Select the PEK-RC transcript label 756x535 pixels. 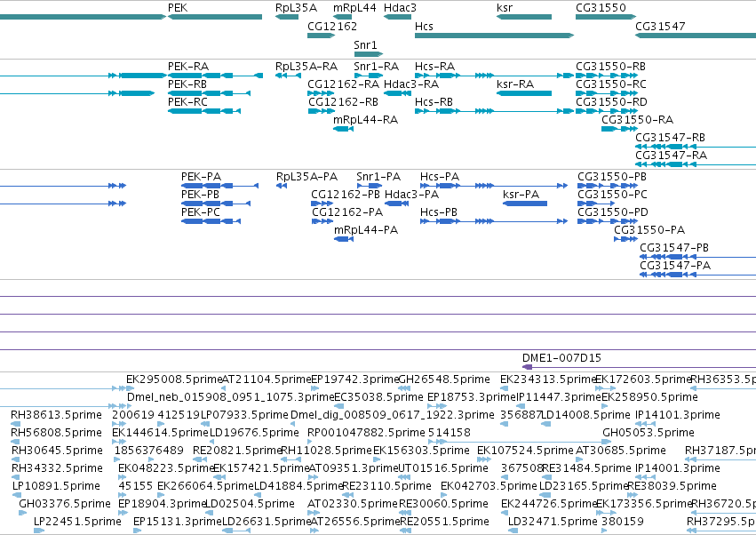point(187,102)
